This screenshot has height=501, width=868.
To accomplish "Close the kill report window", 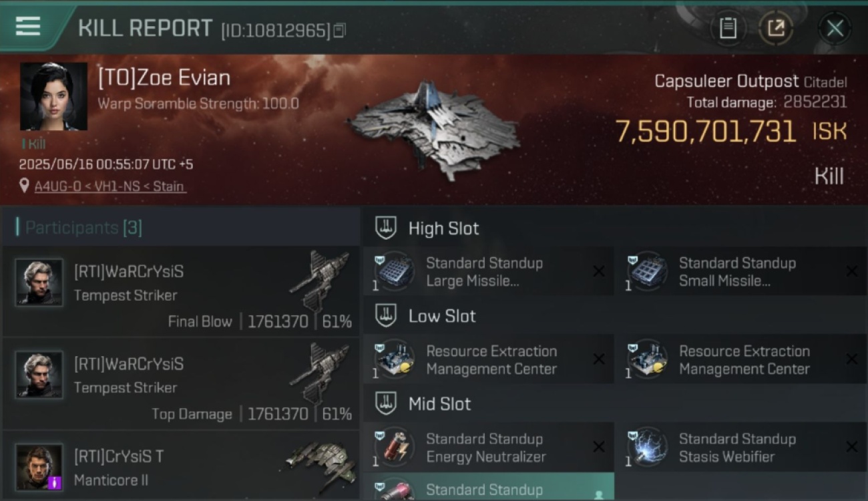I will coord(835,28).
